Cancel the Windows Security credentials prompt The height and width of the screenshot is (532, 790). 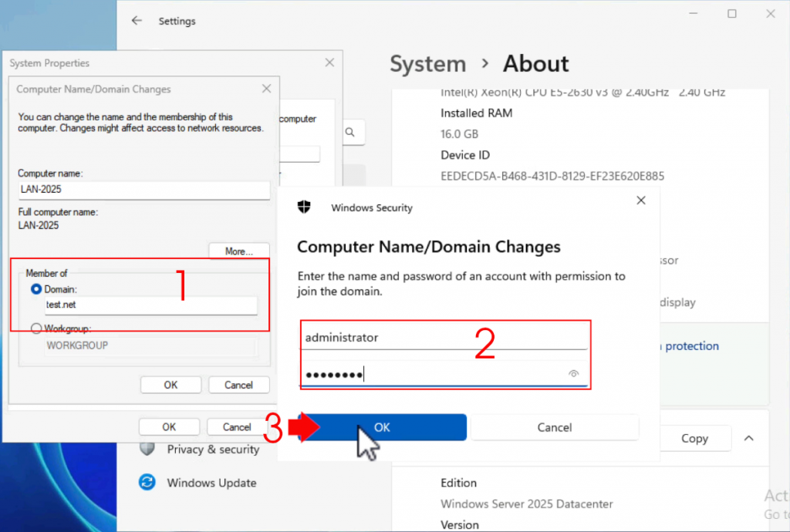555,426
